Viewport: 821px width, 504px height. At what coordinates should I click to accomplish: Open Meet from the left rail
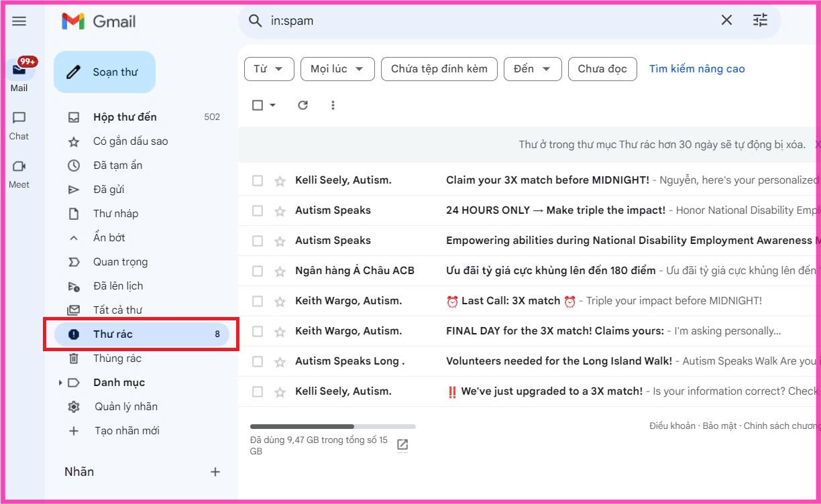19,174
